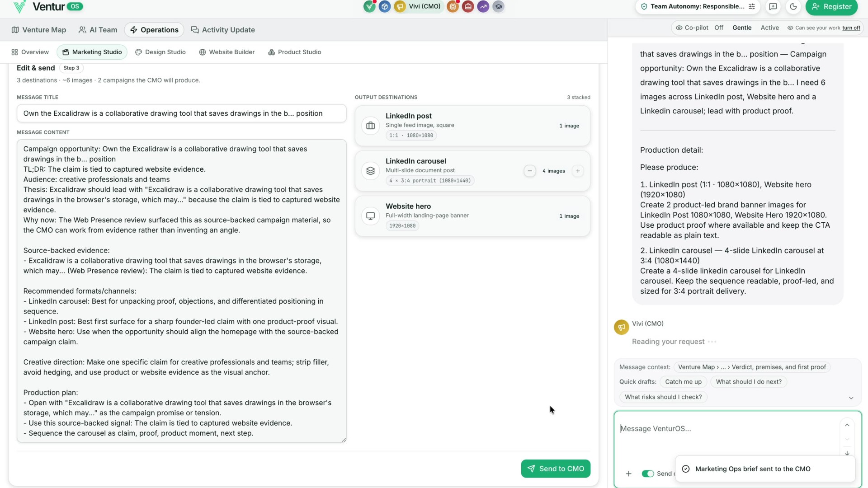
Task: Select the LinkedIn post destination card
Action: (472, 126)
